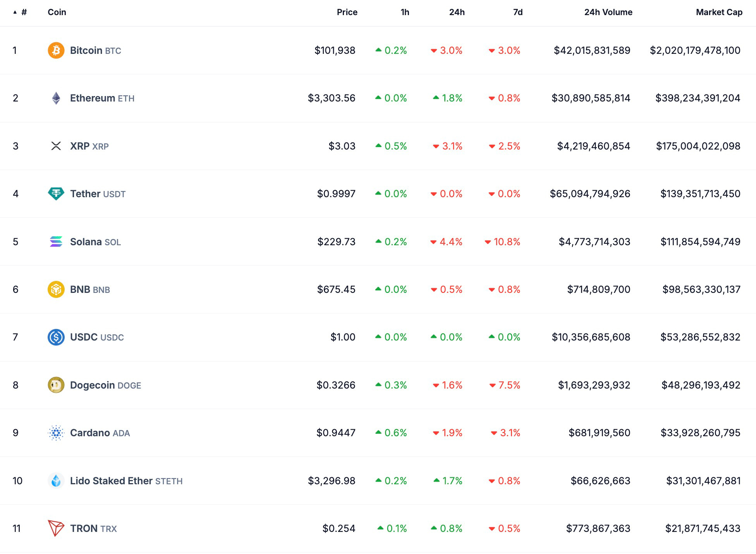Sort by the 24h Volume column header
The height and width of the screenshot is (554, 756).
608,12
